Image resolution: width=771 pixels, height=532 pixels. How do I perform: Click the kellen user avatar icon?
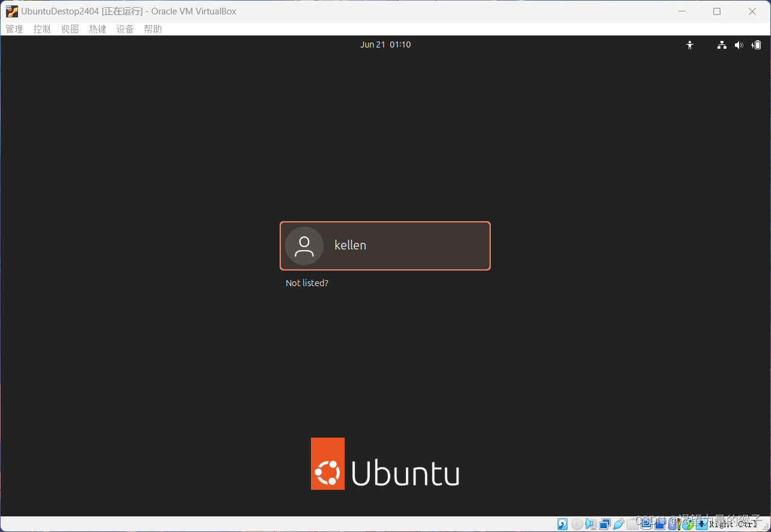(x=304, y=246)
